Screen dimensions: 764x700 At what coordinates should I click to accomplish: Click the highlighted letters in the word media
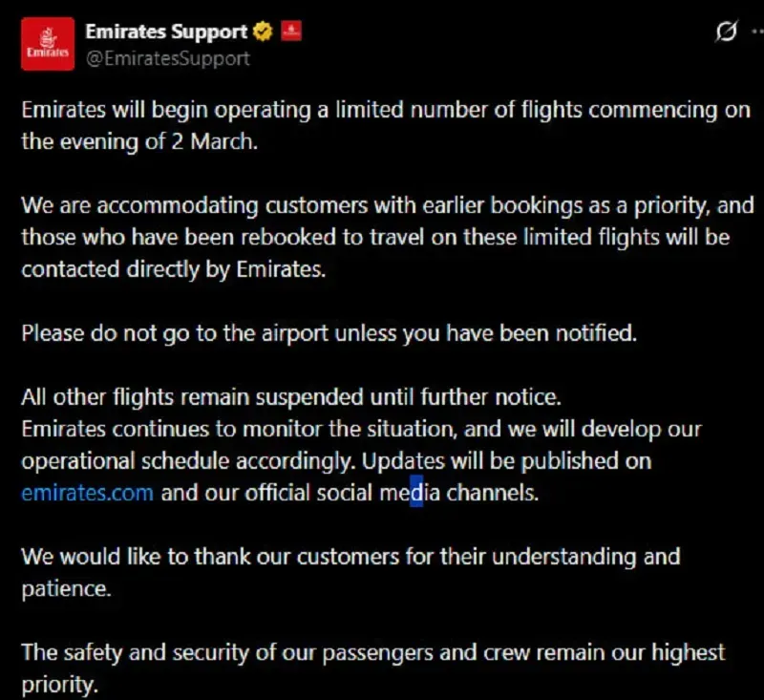point(416,494)
